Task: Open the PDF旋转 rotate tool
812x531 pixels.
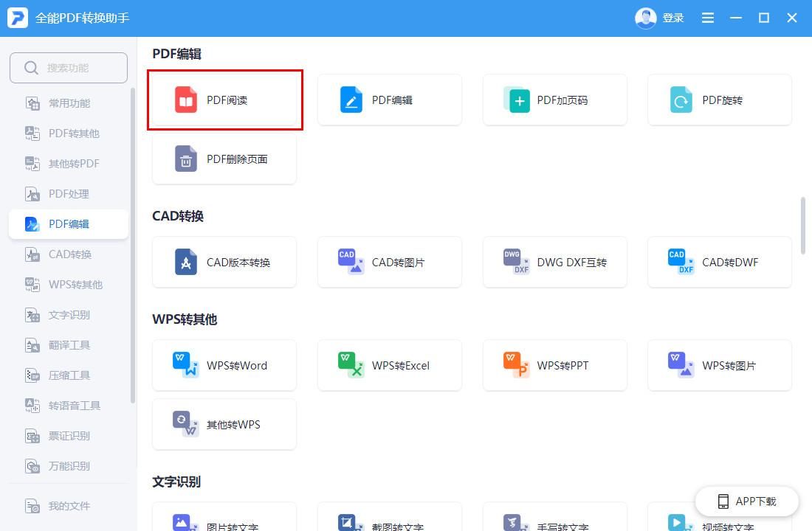Action: click(x=720, y=100)
